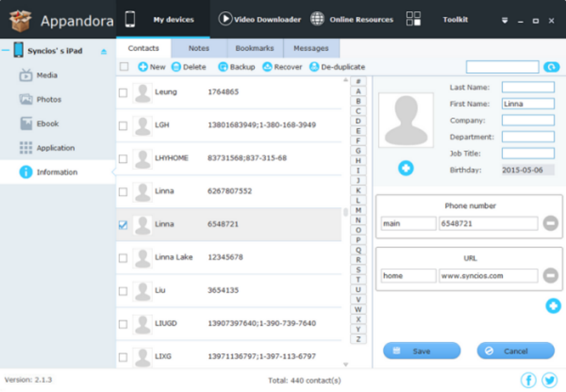
Task: Toggle the select-all contacts checkbox
Action: [x=124, y=67]
